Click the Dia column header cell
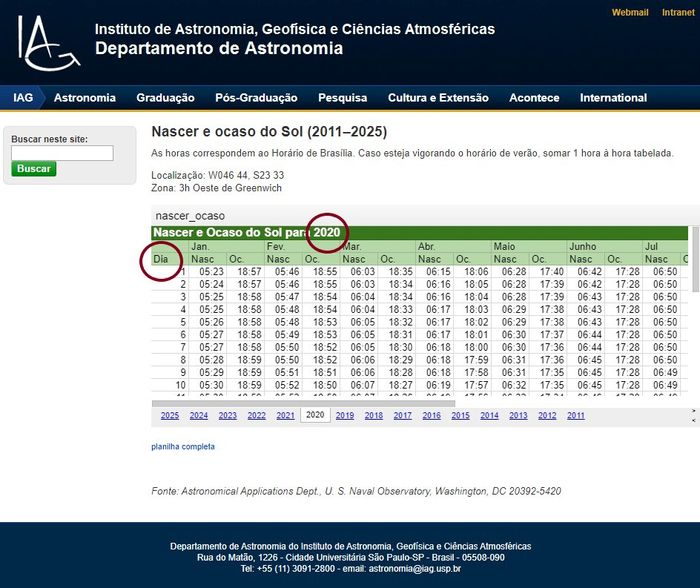700x588 pixels. [x=170, y=259]
